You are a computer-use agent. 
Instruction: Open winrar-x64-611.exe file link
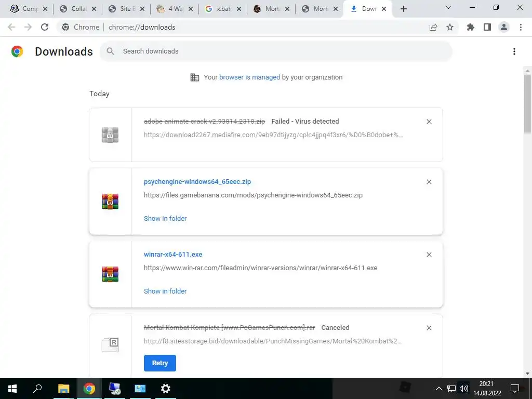coord(173,255)
